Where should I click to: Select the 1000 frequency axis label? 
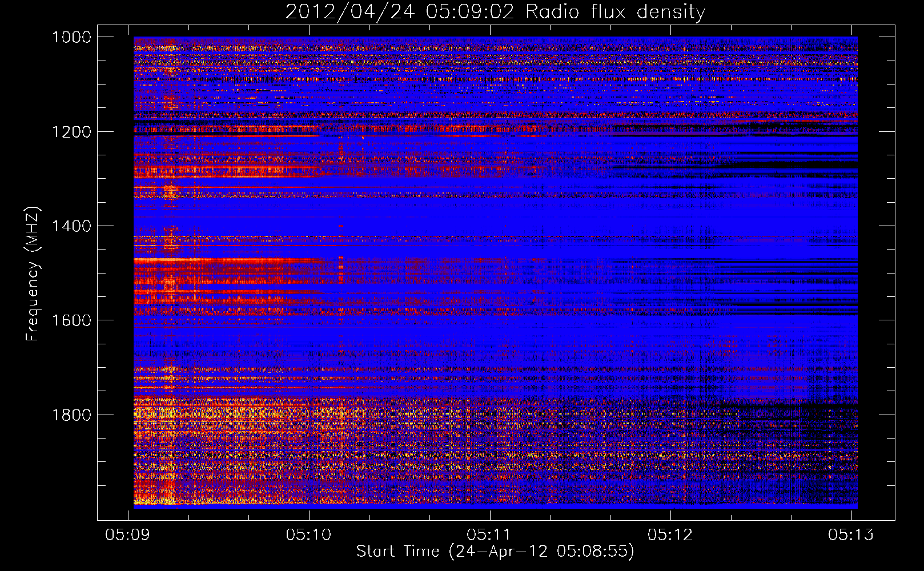pos(71,37)
